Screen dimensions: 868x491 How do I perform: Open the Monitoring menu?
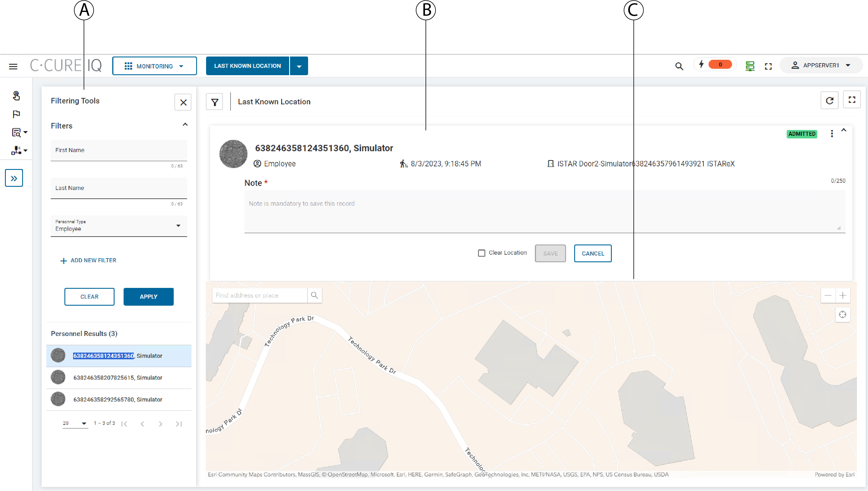(x=154, y=66)
